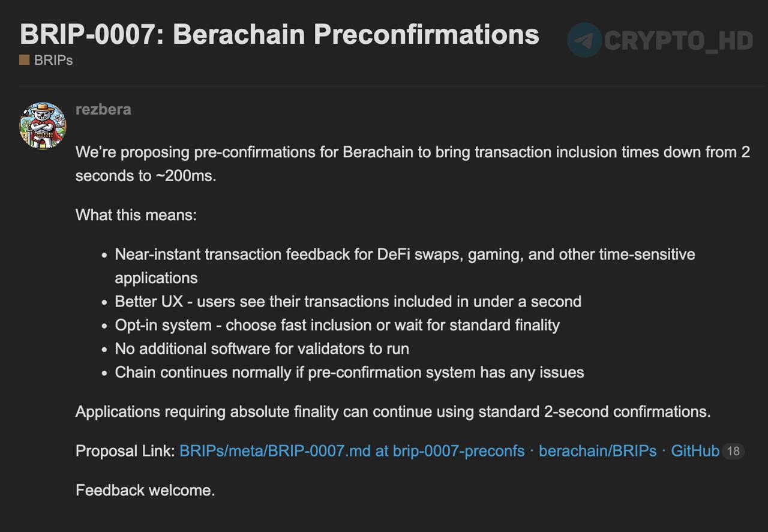Click the word GitHub in the proposal link
The image size is (768, 532).
695,451
